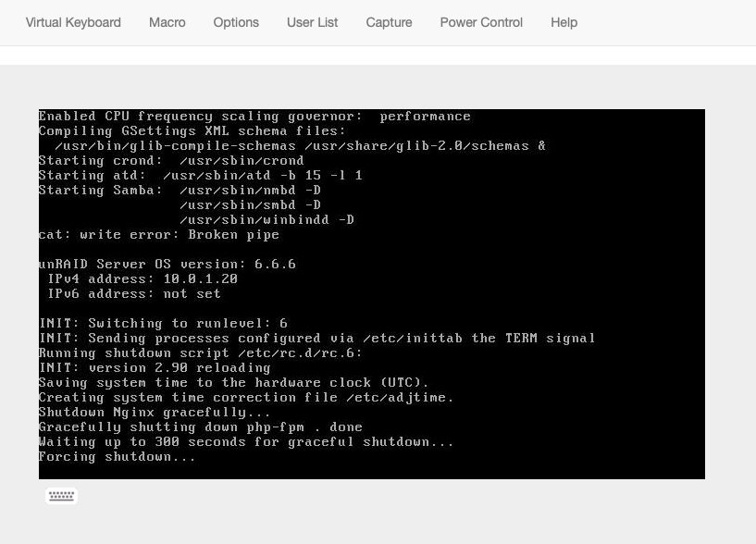This screenshot has height=544, width=756.
Task: Click 'Starting Samba: /usr/sbin/nmbd -D' line
Action: (180, 190)
